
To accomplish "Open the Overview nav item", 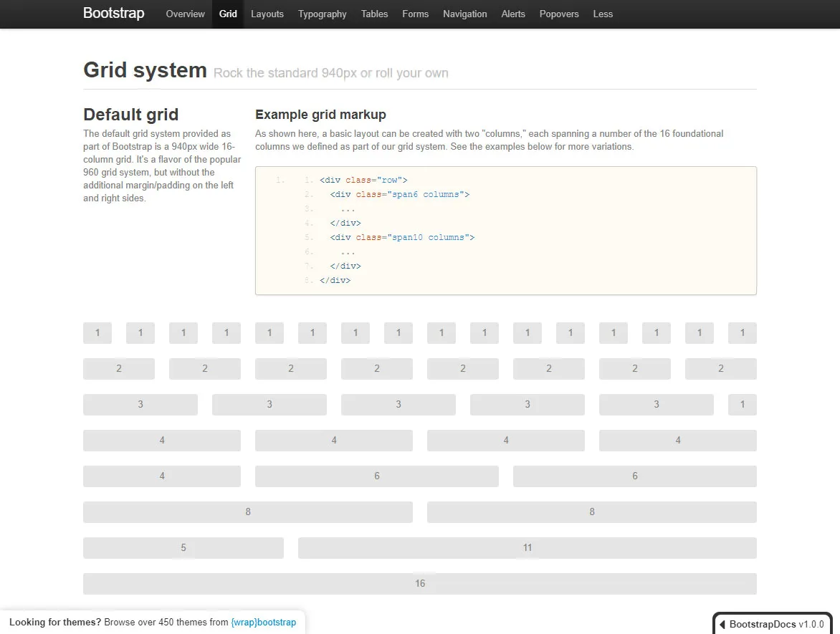I will [186, 14].
